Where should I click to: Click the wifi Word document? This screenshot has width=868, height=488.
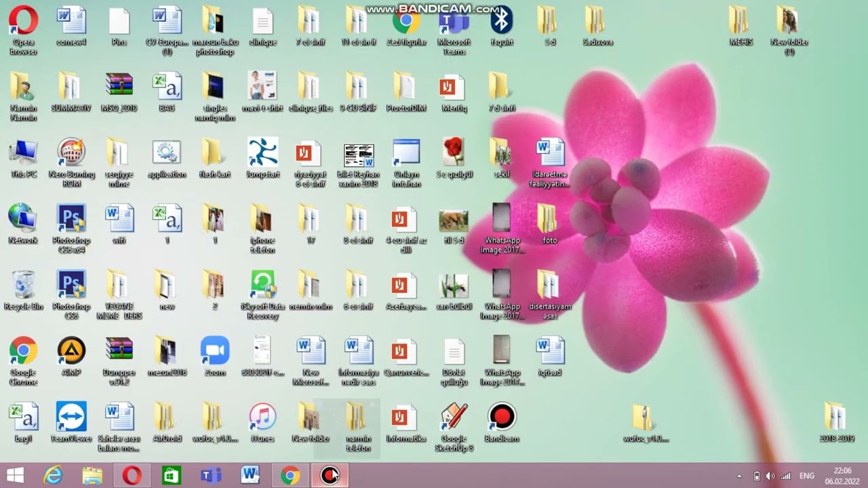tap(119, 224)
